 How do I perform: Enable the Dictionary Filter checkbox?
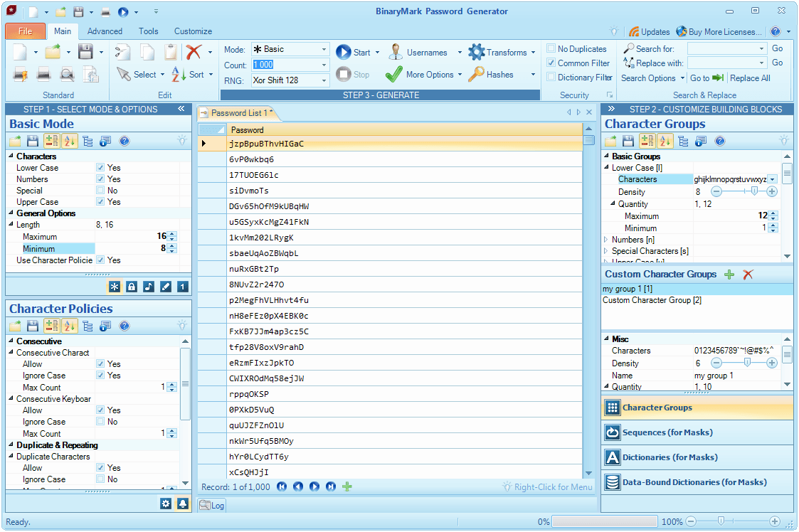[551, 77]
